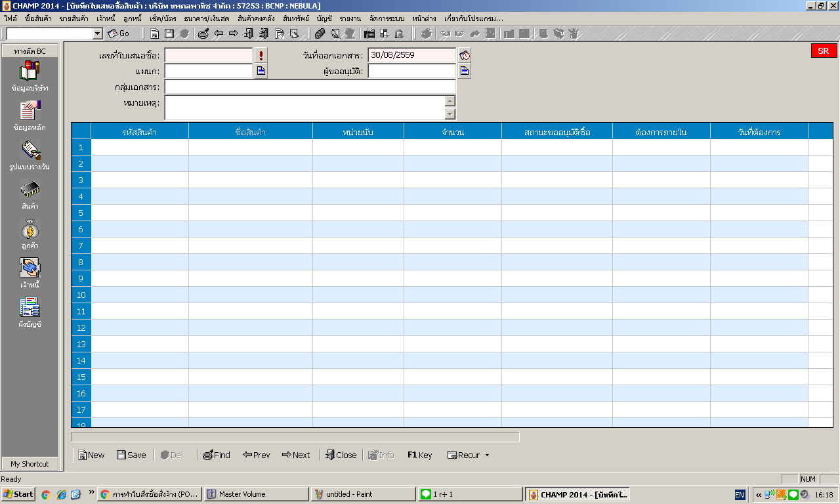Switch to Master Volume taskbar window
Screen dimensions: 840x504
click(x=256, y=494)
